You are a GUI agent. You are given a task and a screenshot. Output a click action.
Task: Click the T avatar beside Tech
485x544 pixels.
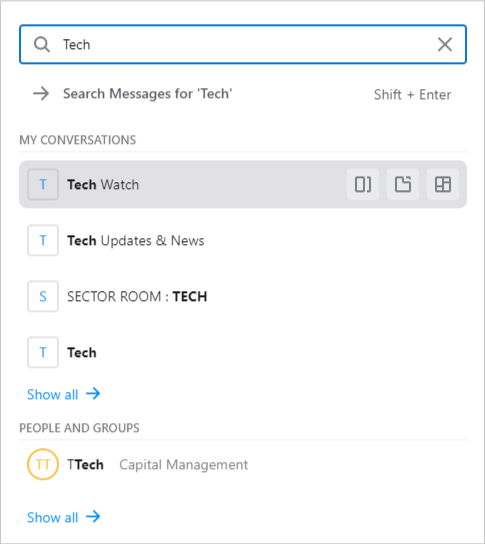[x=43, y=352]
